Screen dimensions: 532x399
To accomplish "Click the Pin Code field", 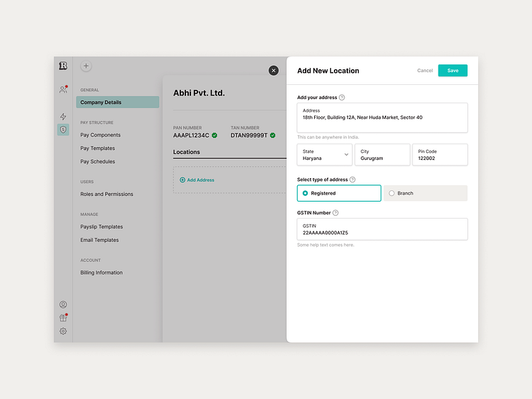I will tap(440, 155).
